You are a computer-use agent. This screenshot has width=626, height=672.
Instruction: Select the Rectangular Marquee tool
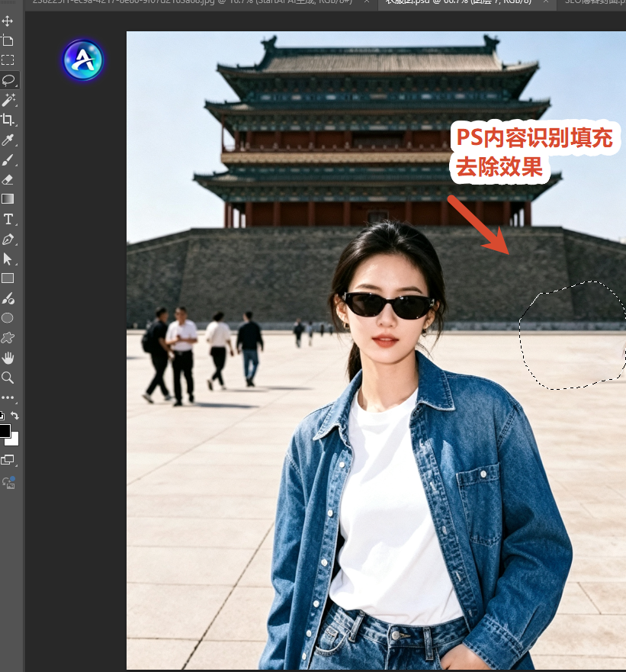point(8,60)
